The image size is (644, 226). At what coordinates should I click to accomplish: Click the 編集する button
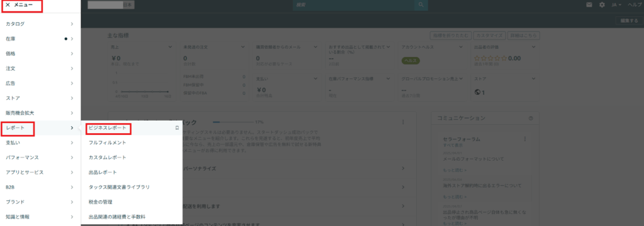(x=629, y=21)
